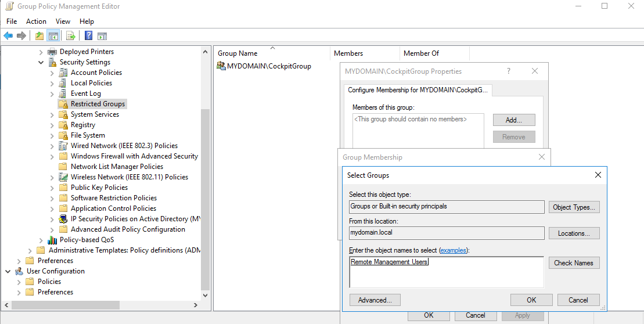Click the User Configuration icon
Viewport: 644px width, 324px height.
19,271
